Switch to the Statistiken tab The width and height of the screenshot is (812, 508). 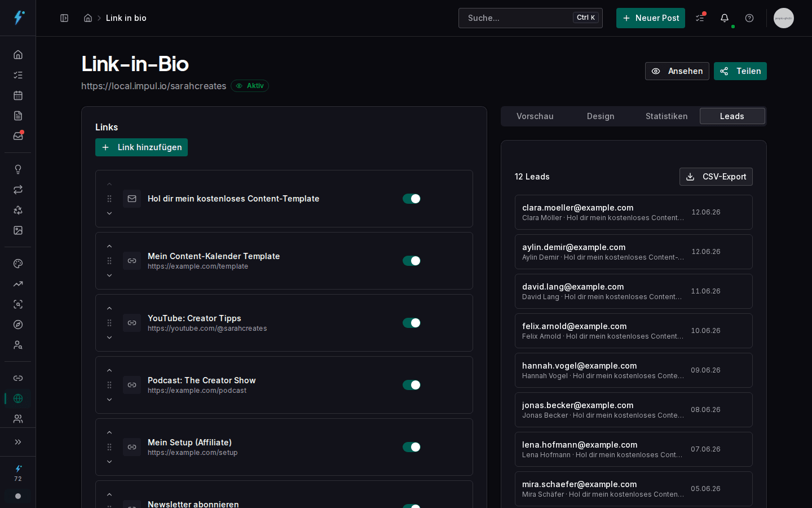(667, 116)
